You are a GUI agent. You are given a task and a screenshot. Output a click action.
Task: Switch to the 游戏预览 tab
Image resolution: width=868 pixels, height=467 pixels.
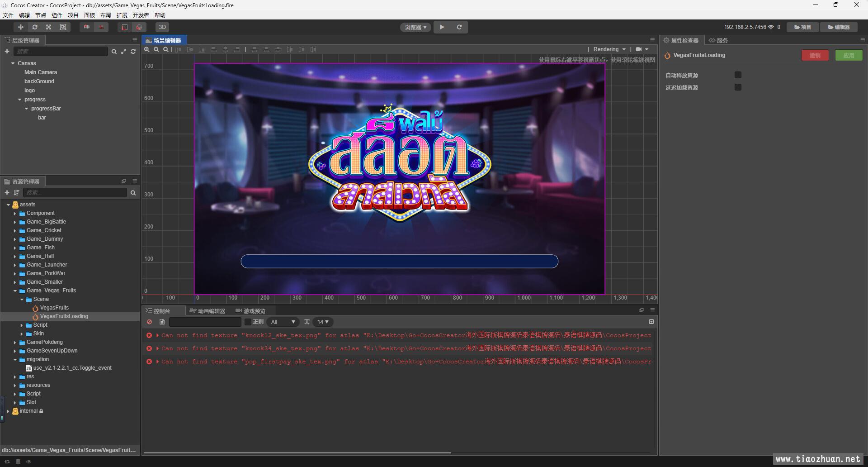point(250,311)
